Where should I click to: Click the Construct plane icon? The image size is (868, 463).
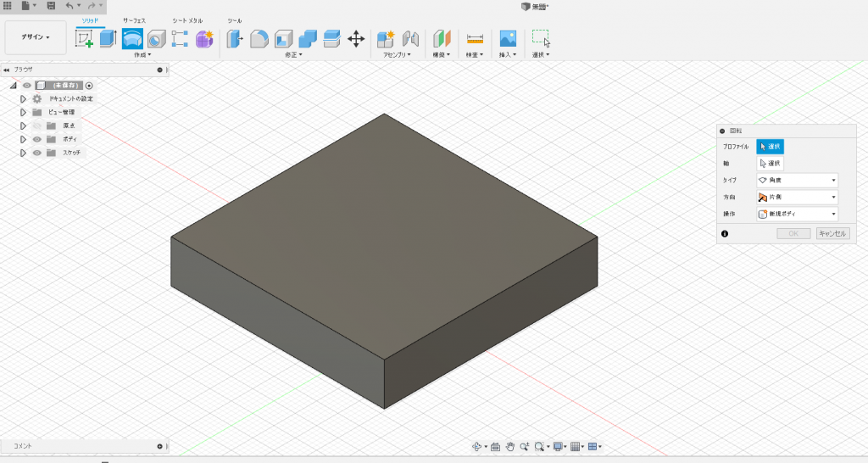(442, 39)
